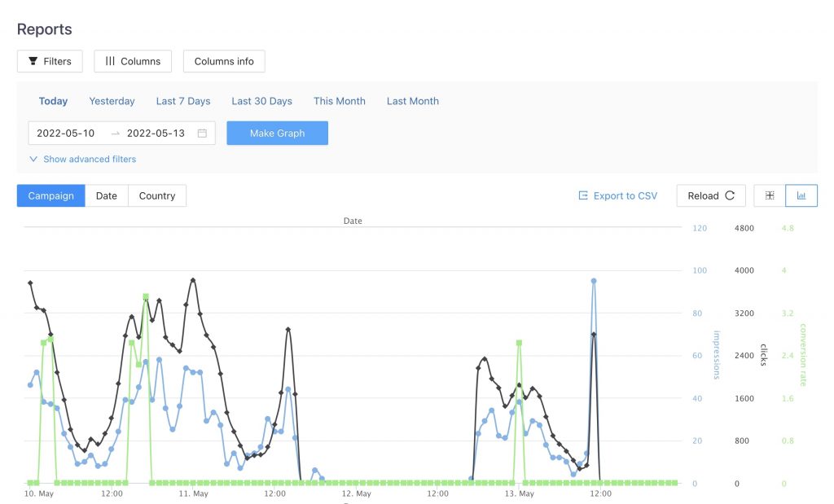Choose the Last 7 Days preset
This screenshot has height=504, width=834.
click(183, 101)
